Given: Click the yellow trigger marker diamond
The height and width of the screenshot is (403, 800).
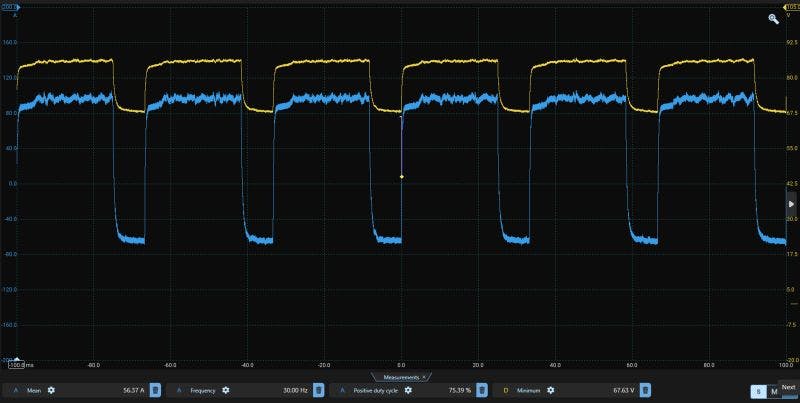Looking at the screenshot, I should [402, 177].
